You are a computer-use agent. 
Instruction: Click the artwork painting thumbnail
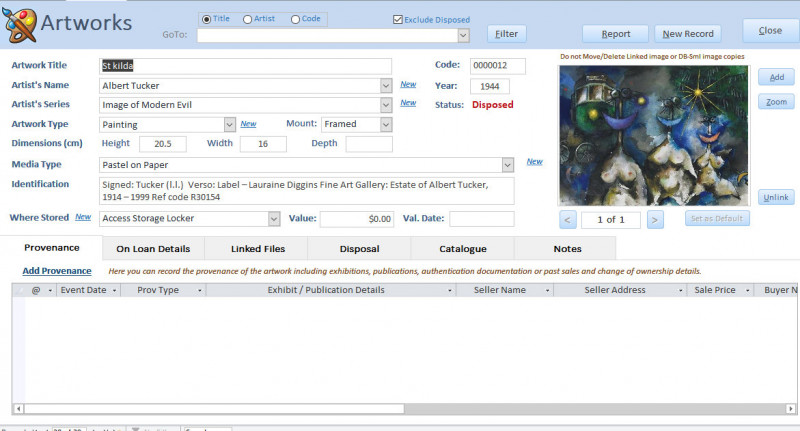coord(654,136)
